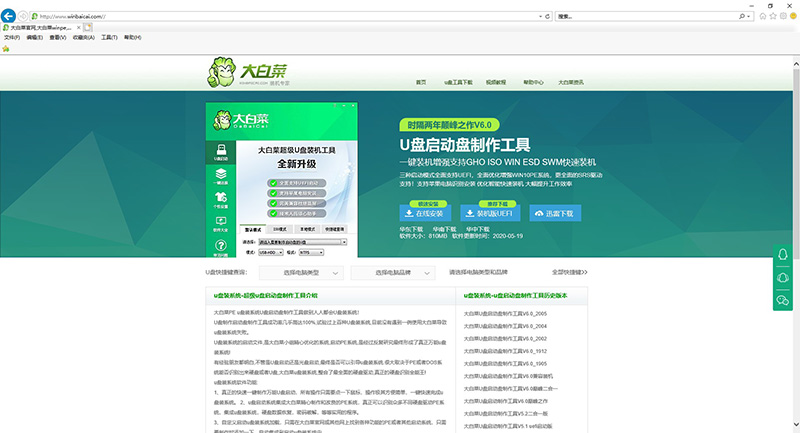This screenshot has width=800, height=433.
Task: Click the WeChat icon on right sidebar
Action: [x=783, y=300]
